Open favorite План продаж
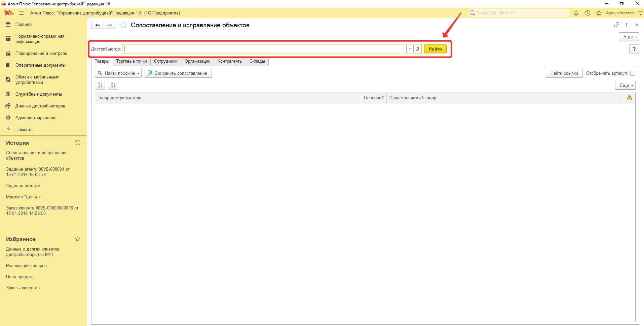The width and height of the screenshot is (644, 326). pyautogui.click(x=19, y=277)
